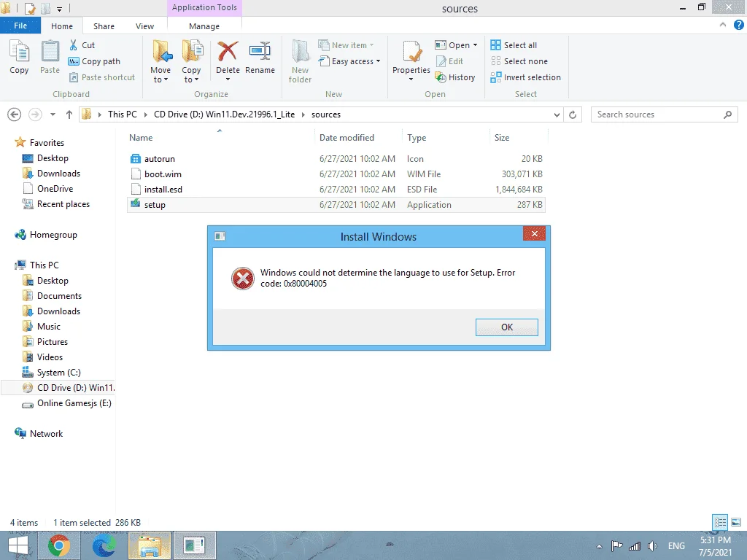Open the New item dropdown
This screenshot has width=747, height=560.
(346, 45)
